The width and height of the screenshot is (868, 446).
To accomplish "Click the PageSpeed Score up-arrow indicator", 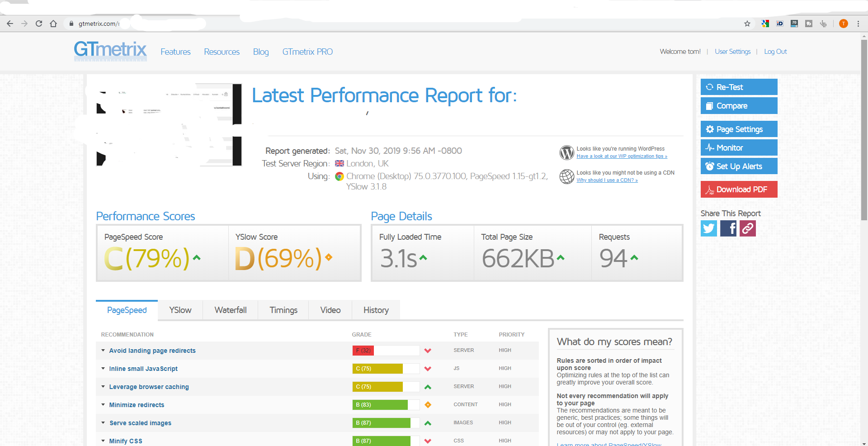I will pos(197,258).
